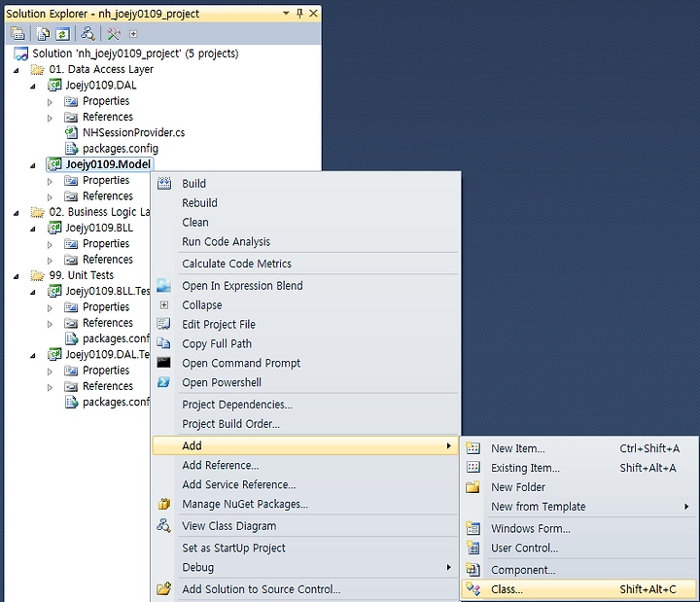Select Run Code Analysis menu item
Screen dimensions: 700x602
(306, 241)
